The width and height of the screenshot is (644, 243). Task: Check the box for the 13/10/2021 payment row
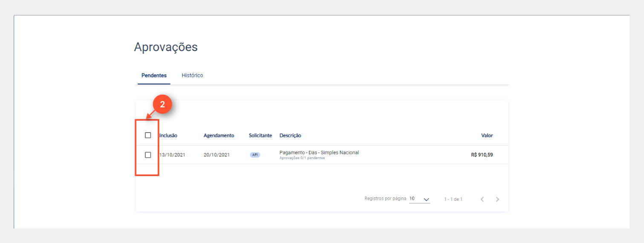click(x=148, y=155)
